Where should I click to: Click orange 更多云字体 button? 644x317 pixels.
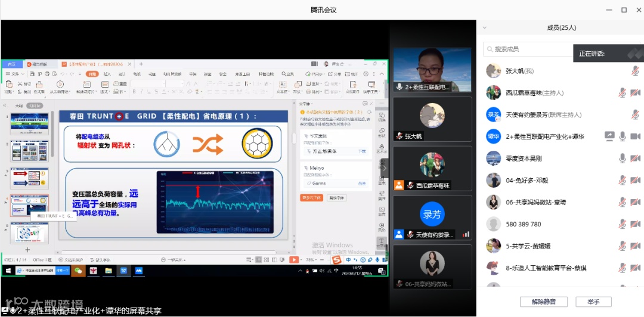point(312,198)
